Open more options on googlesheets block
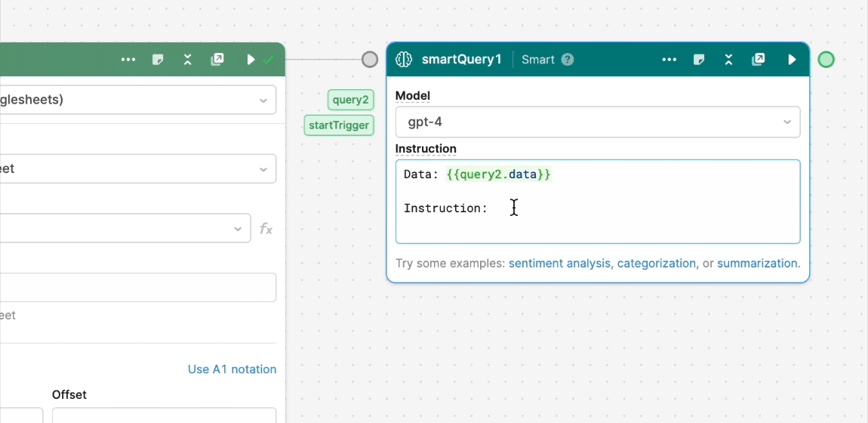The image size is (868, 423). tap(128, 60)
